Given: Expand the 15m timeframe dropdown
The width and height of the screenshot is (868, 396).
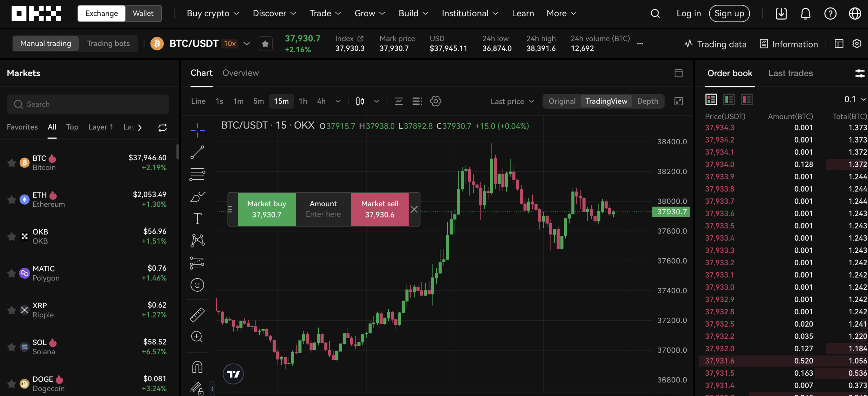Looking at the screenshot, I should 338,101.
